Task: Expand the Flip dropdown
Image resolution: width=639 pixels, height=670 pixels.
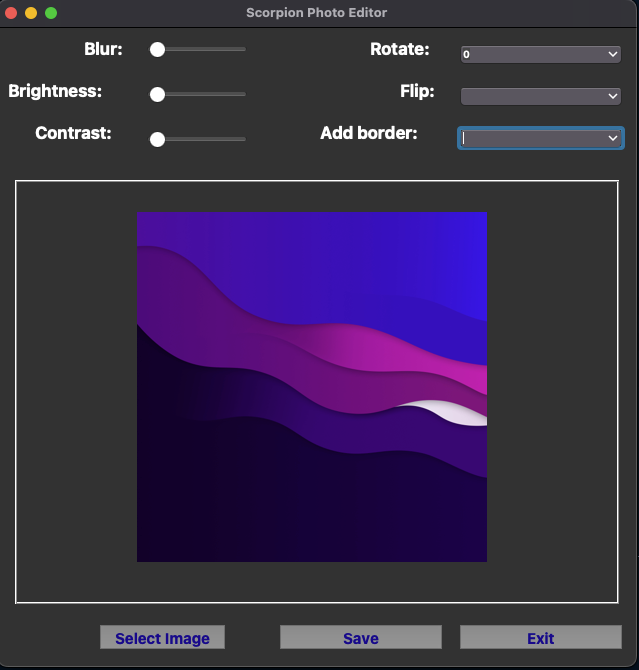Action: [x=540, y=96]
